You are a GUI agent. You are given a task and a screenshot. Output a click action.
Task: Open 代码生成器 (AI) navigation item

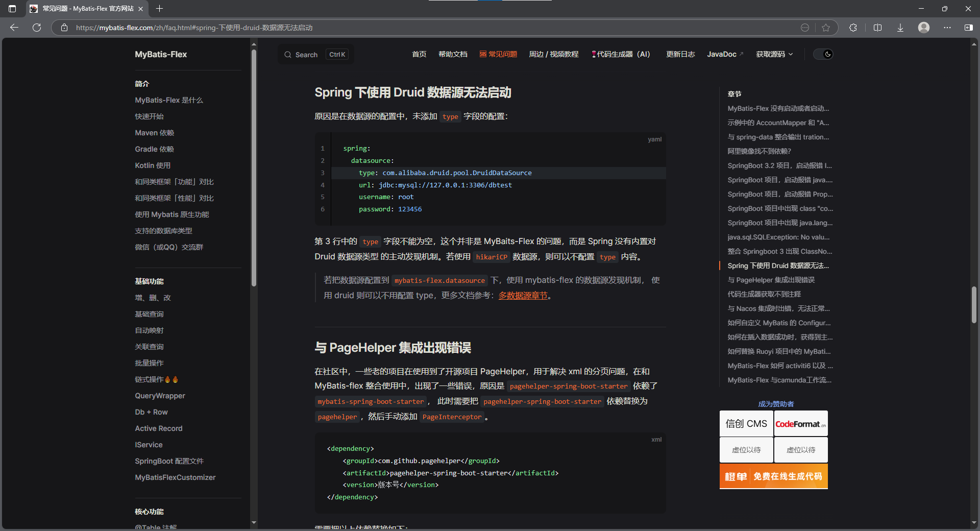(x=621, y=54)
